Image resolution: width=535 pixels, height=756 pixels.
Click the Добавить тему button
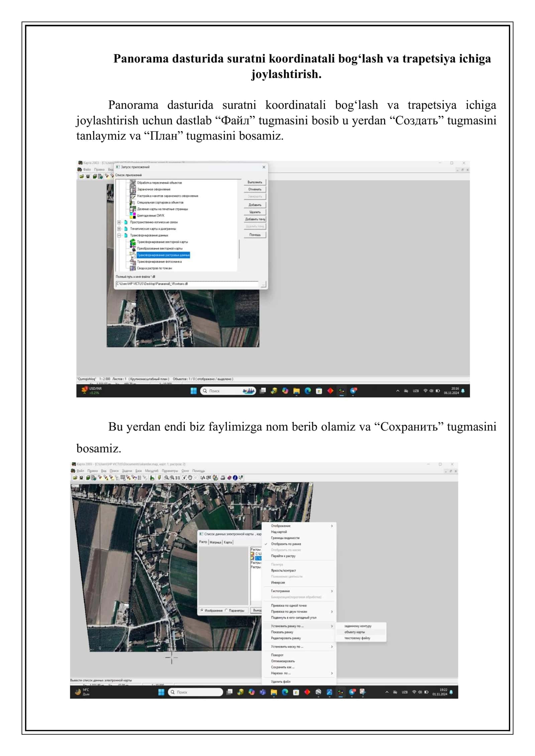click(255, 219)
